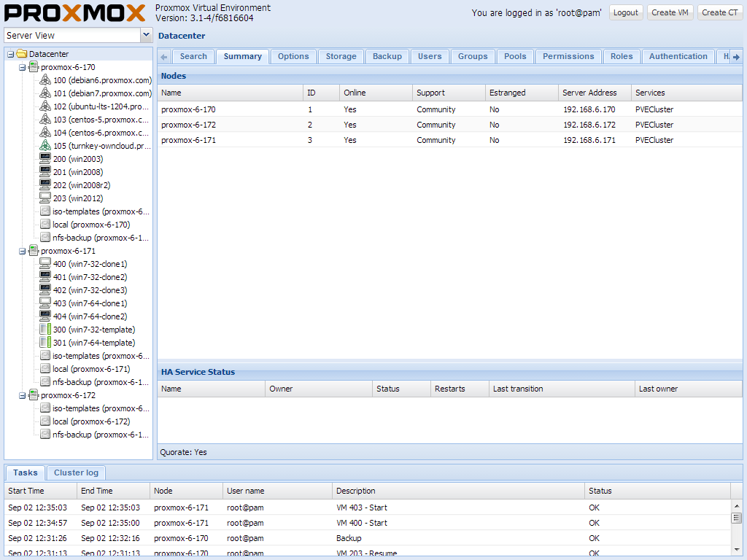Click the proxmox-6-172 node icon
The image size is (747, 560).
pyautogui.click(x=32, y=394)
